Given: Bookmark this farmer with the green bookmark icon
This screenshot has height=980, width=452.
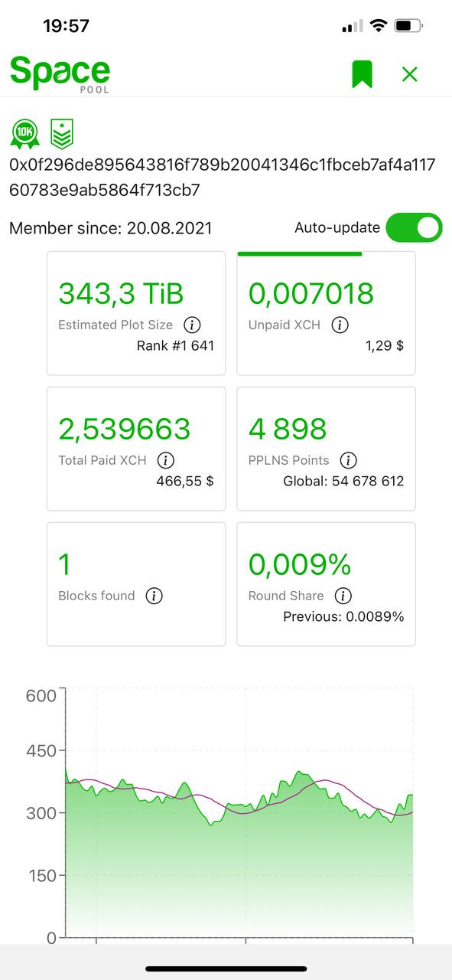Looking at the screenshot, I should pyautogui.click(x=362, y=74).
